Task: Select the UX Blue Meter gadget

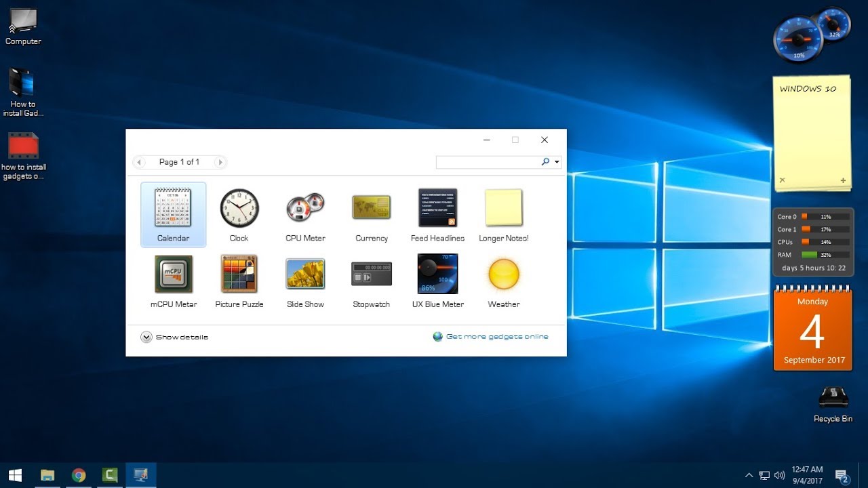Action: point(437,281)
